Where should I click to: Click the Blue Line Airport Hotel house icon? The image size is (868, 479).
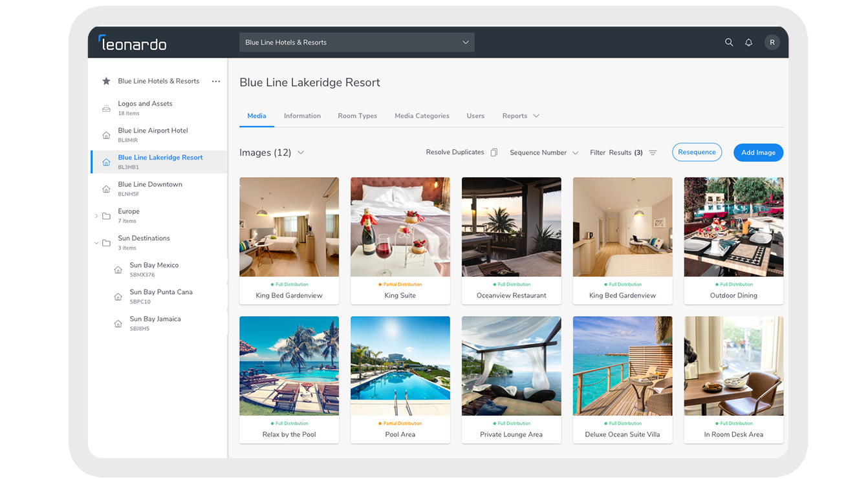coord(106,135)
